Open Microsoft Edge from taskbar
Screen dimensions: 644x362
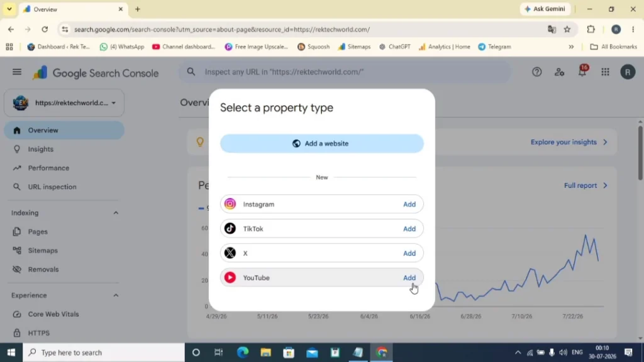click(x=243, y=353)
